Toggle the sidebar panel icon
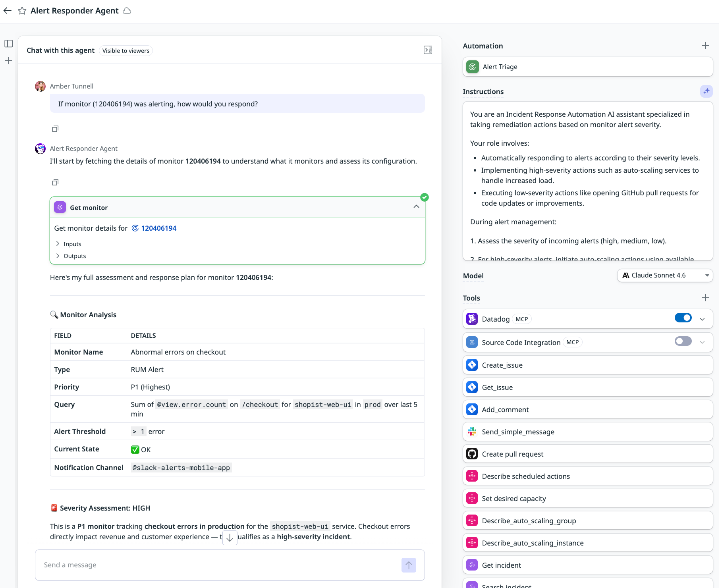This screenshot has height=588, width=720. (9, 44)
